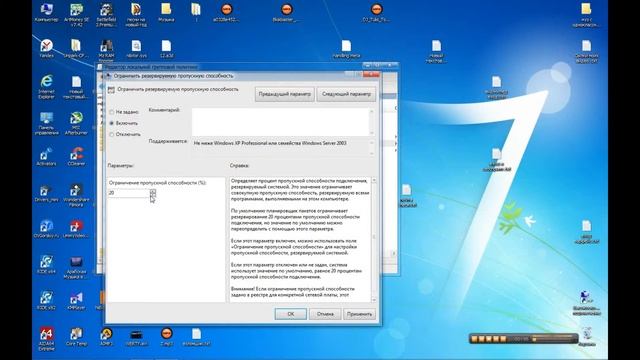The width and height of the screenshot is (640, 360).
Task: Launch ArtMoney SE desktop shortcut
Action: (76, 15)
